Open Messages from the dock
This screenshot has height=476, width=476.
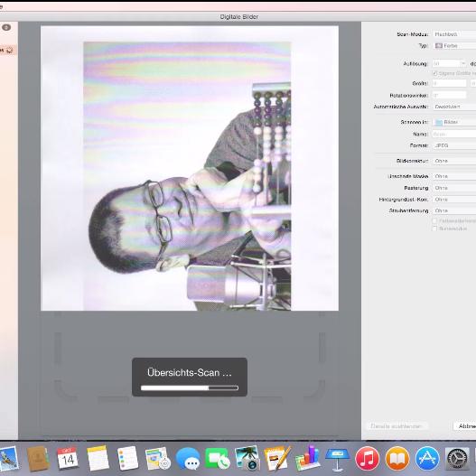pos(188,459)
